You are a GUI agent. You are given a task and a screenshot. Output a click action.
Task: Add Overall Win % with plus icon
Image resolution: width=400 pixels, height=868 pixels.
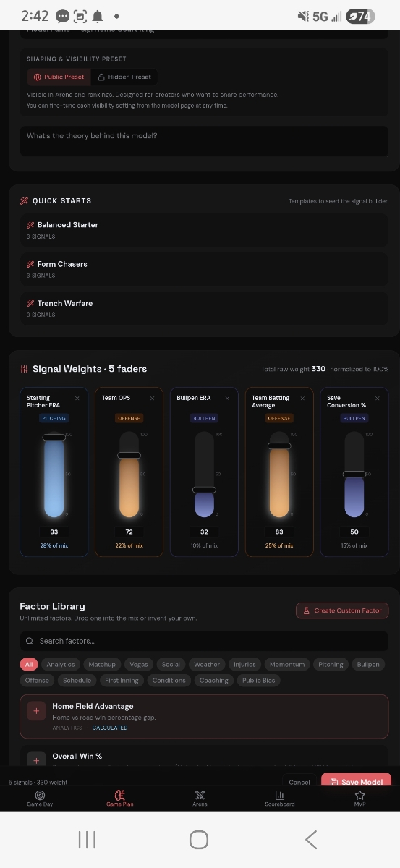[36, 760]
